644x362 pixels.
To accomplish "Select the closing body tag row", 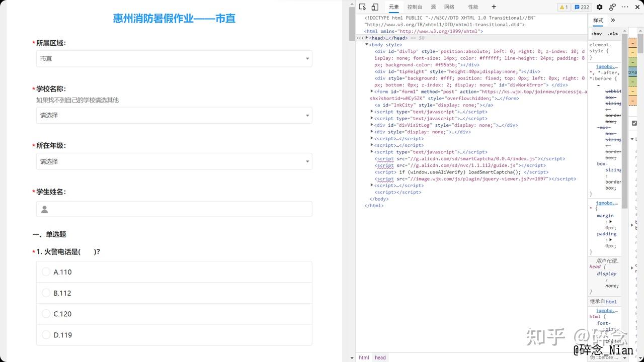I will point(379,199).
